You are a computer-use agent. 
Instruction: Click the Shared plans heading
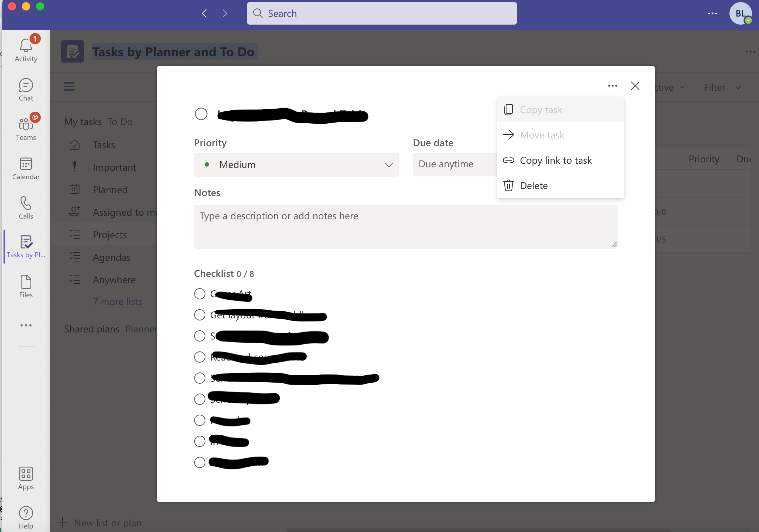coord(92,329)
